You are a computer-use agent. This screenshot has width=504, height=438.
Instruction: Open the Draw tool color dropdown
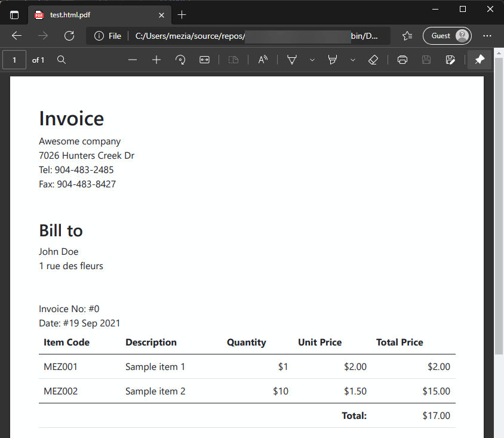pyautogui.click(x=312, y=60)
